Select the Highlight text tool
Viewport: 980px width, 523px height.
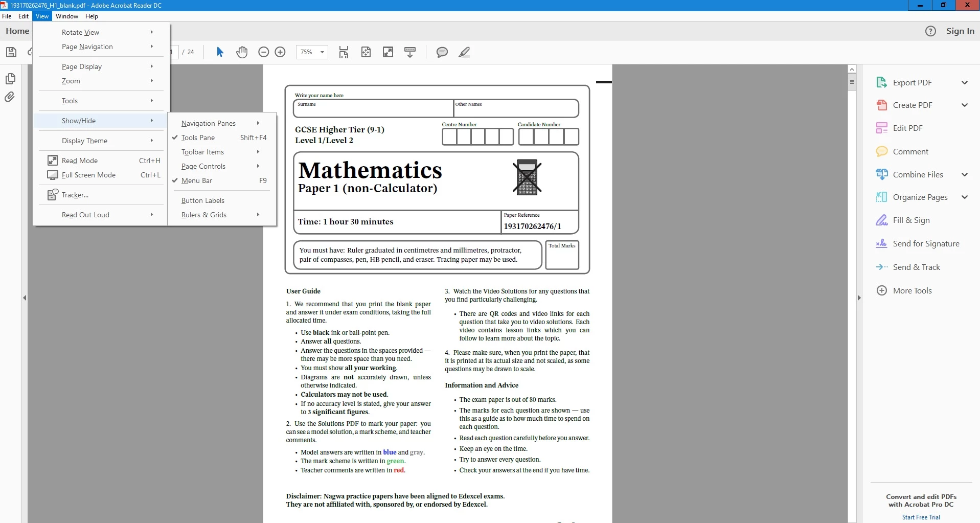tap(464, 52)
